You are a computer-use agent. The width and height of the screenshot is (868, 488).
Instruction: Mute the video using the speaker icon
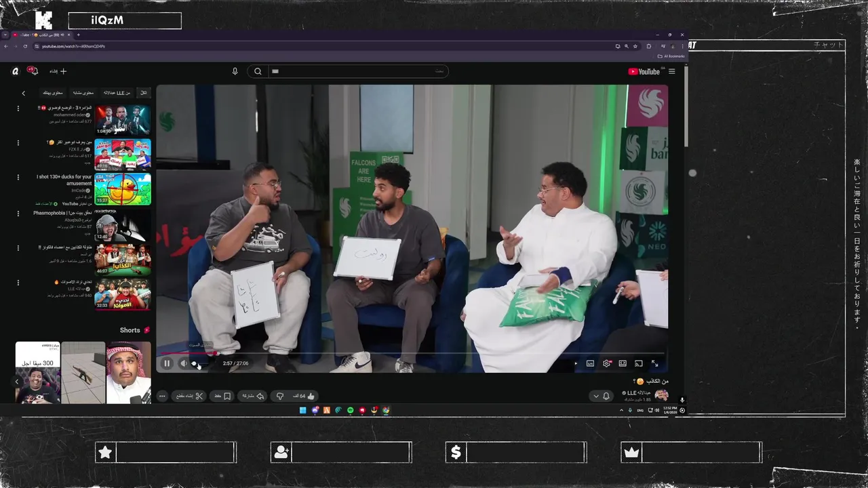(x=184, y=363)
